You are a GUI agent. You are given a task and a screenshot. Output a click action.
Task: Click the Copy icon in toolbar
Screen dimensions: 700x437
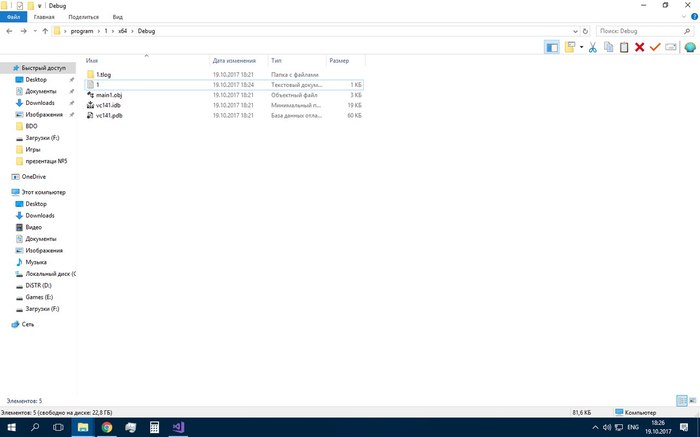click(608, 47)
